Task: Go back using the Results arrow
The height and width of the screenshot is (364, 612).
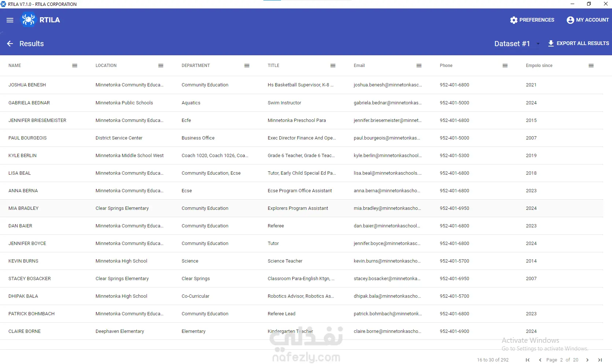Action: coord(10,44)
